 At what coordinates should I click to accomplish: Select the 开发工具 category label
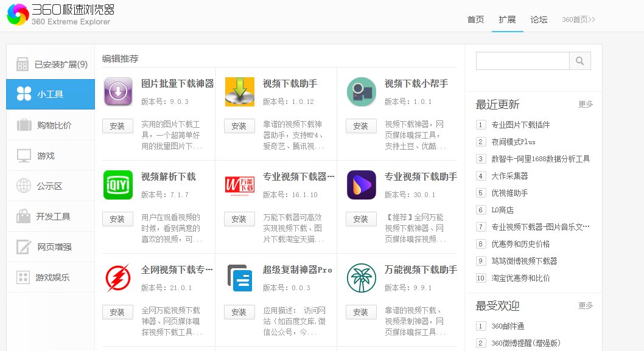click(x=53, y=217)
